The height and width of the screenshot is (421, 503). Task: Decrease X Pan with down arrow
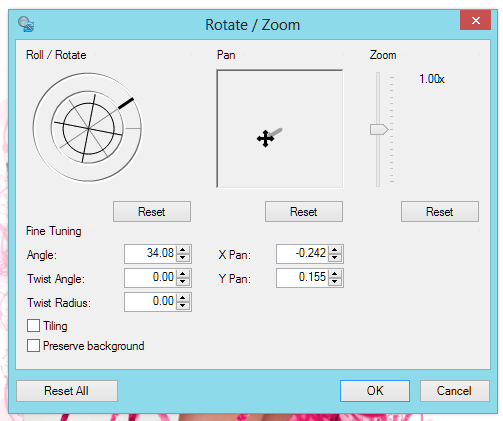click(x=335, y=258)
